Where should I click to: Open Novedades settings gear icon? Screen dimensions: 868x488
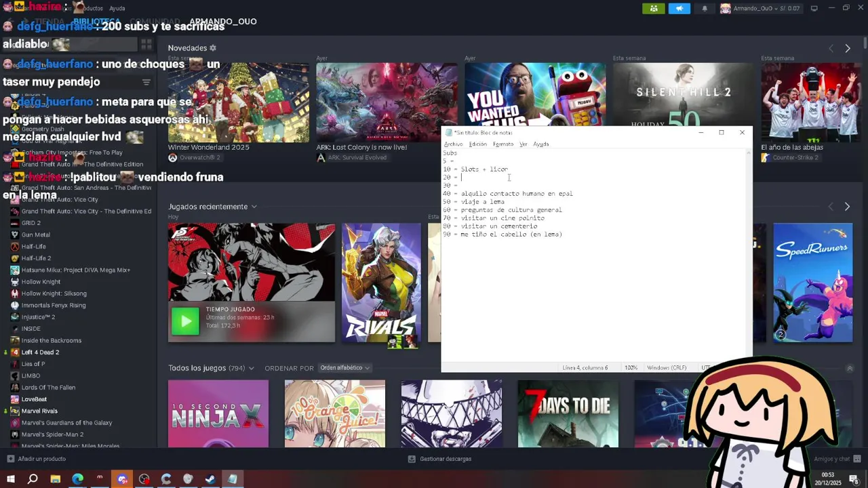(213, 48)
